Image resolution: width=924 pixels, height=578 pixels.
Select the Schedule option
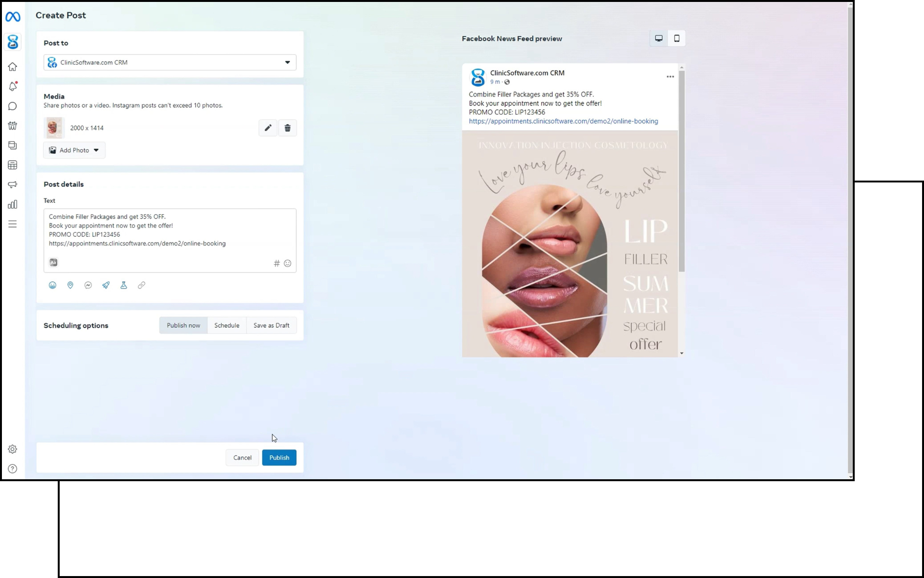pyautogui.click(x=227, y=325)
